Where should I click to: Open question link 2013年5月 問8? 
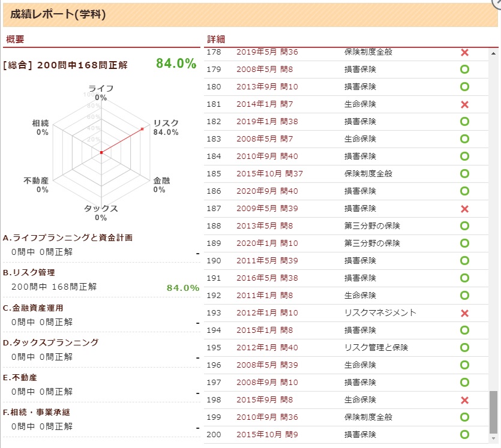pos(265,226)
